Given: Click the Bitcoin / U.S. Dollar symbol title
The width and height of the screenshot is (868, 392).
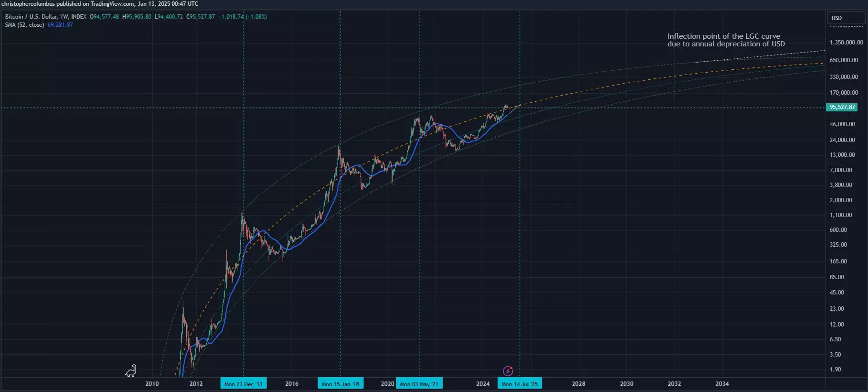Looking at the screenshot, I should pos(45,17).
